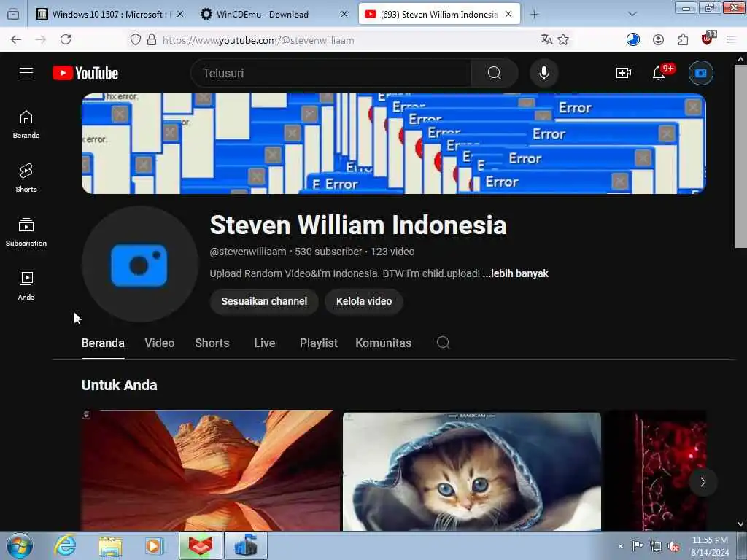Click the muted volume tray icon
This screenshot has height=560, width=747.
click(673, 547)
